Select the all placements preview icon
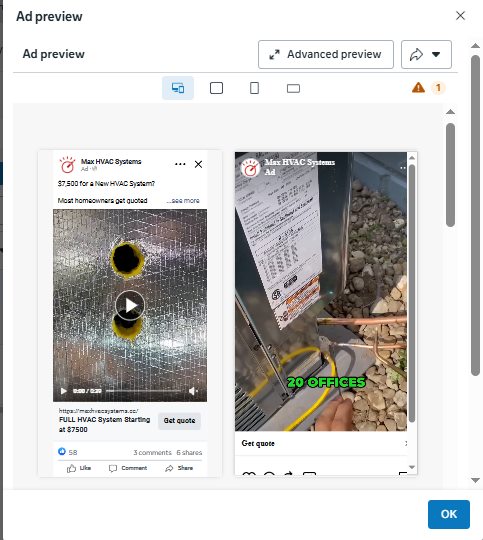Image resolution: width=483 pixels, height=540 pixels. [178, 88]
